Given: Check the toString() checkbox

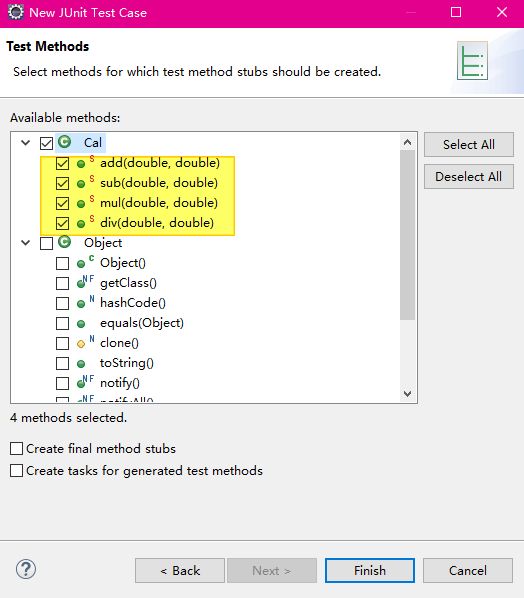Looking at the screenshot, I should (x=62, y=363).
